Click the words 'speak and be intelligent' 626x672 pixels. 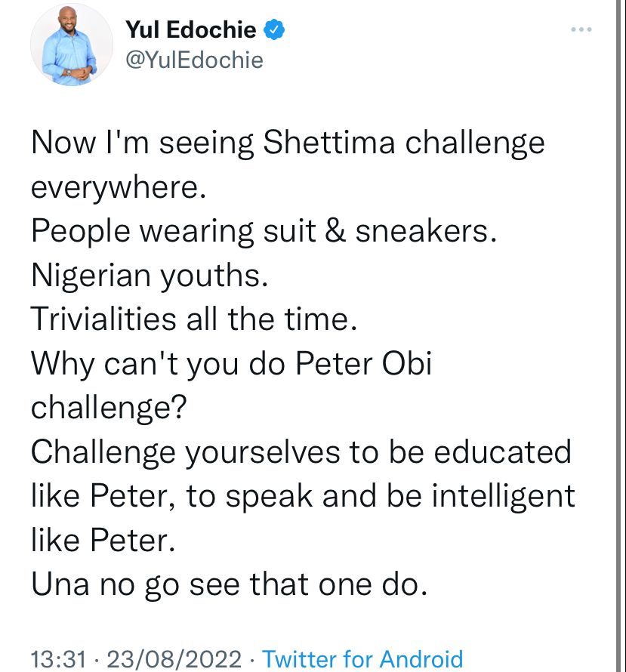(x=400, y=496)
